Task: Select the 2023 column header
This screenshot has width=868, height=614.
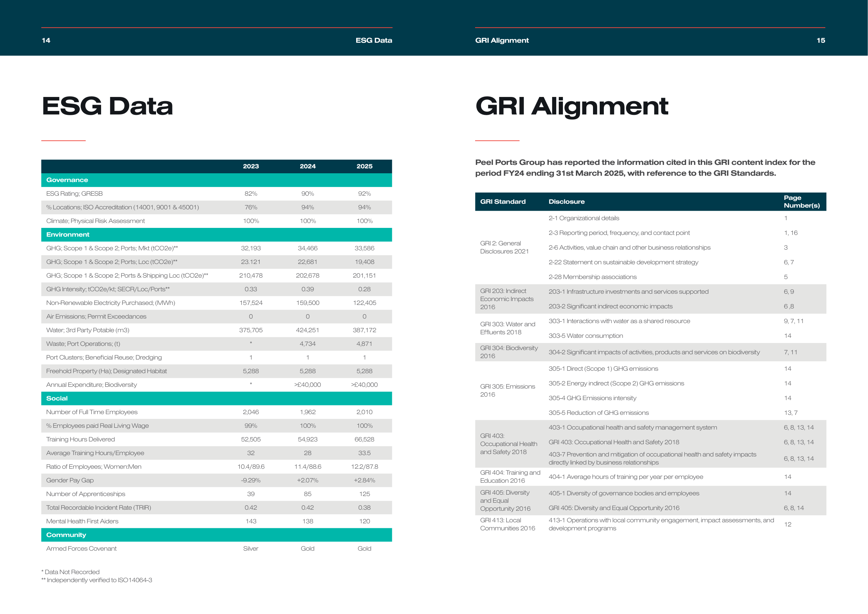Action: click(251, 167)
